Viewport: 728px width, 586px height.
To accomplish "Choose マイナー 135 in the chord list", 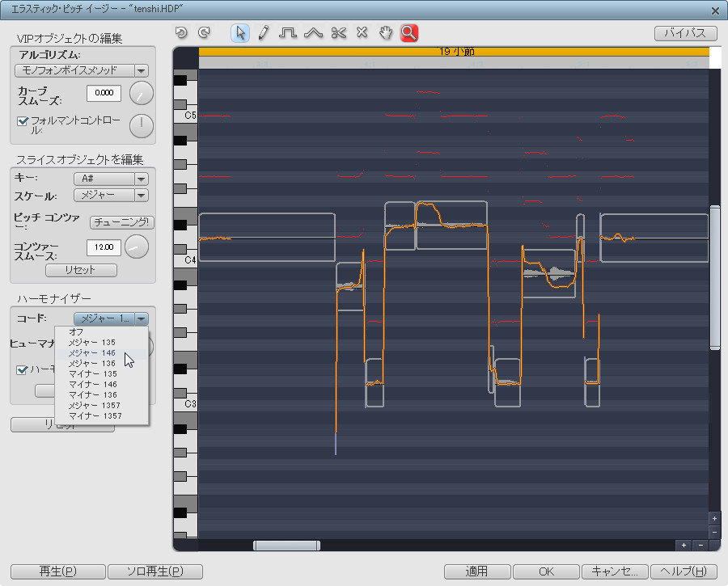I will [102, 374].
